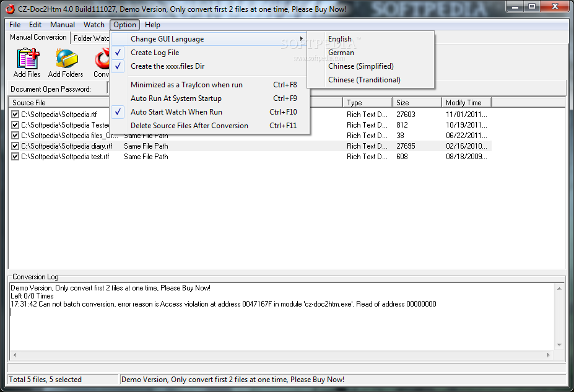This screenshot has width=574, height=392.
Task: Click Document Open Password label
Action: click(51, 89)
